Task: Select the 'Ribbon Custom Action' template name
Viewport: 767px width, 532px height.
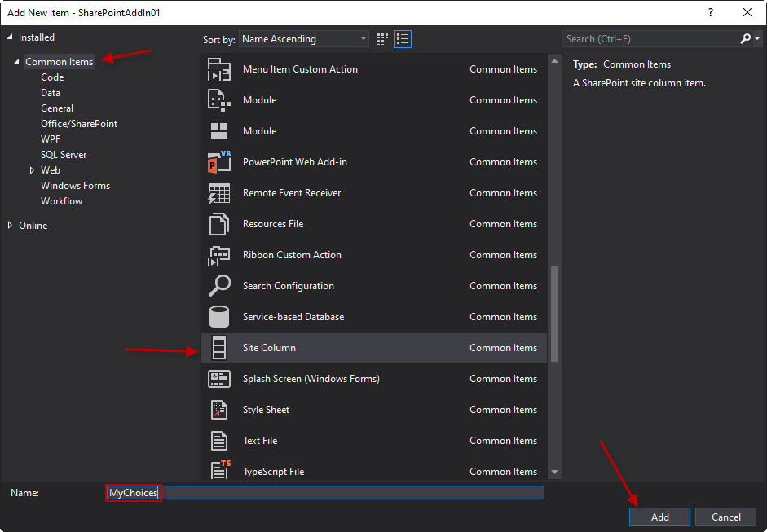Action: 292,255
